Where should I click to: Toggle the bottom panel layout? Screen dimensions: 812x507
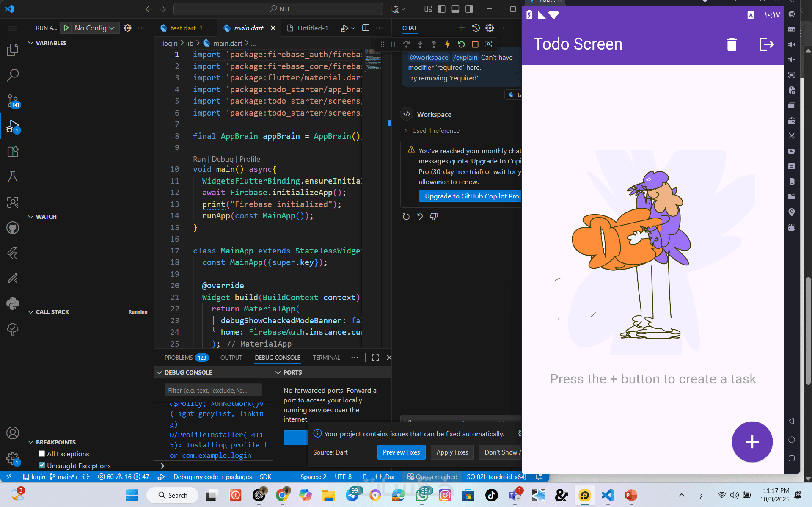(x=455, y=9)
